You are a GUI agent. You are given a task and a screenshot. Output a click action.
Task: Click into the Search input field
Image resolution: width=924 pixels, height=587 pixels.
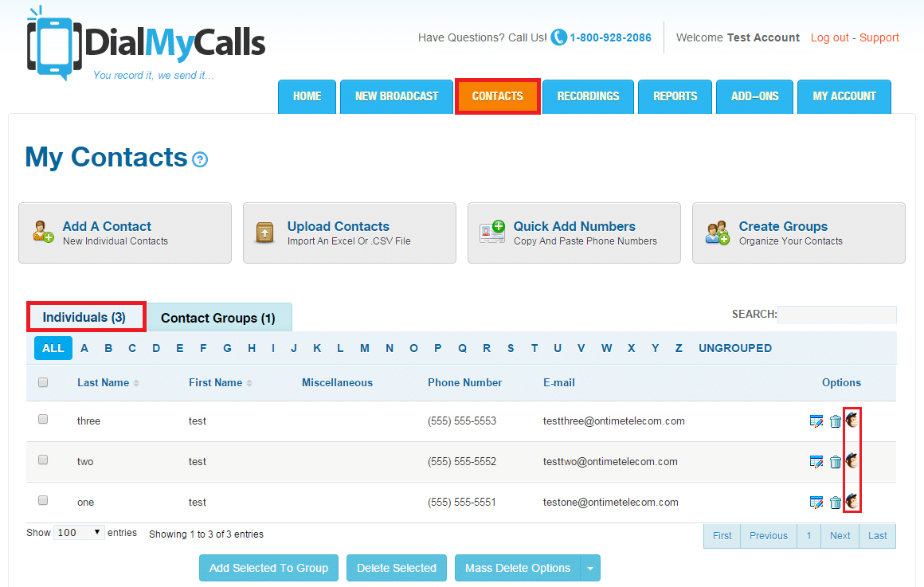836,315
